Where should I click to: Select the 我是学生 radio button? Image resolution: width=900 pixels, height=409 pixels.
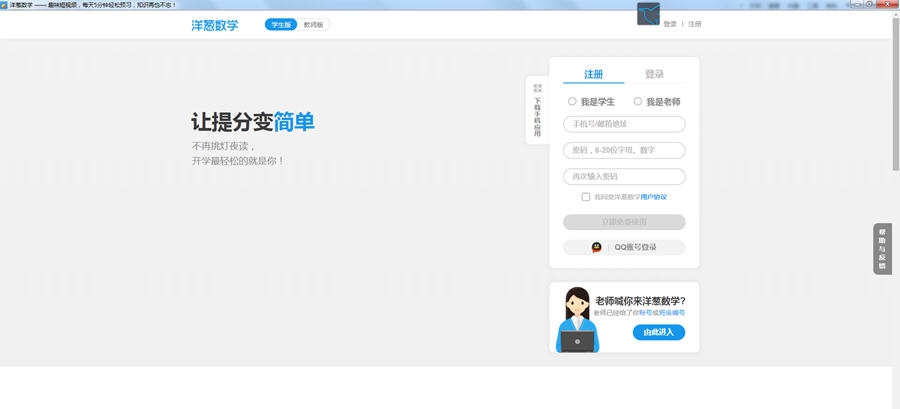(x=572, y=102)
